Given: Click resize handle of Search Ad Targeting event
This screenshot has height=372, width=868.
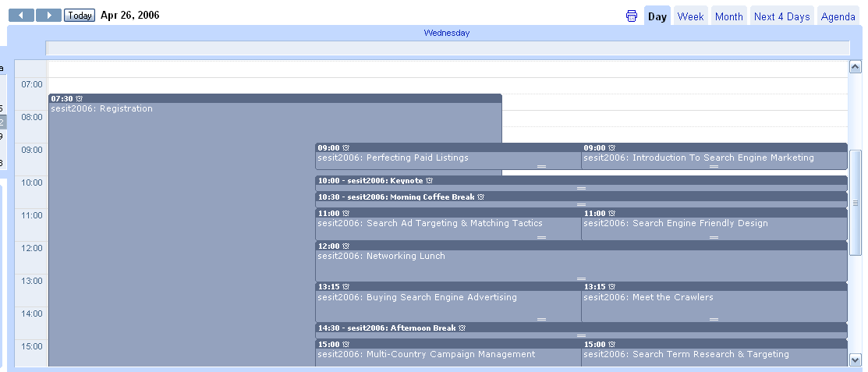Looking at the screenshot, I should (x=541, y=238).
